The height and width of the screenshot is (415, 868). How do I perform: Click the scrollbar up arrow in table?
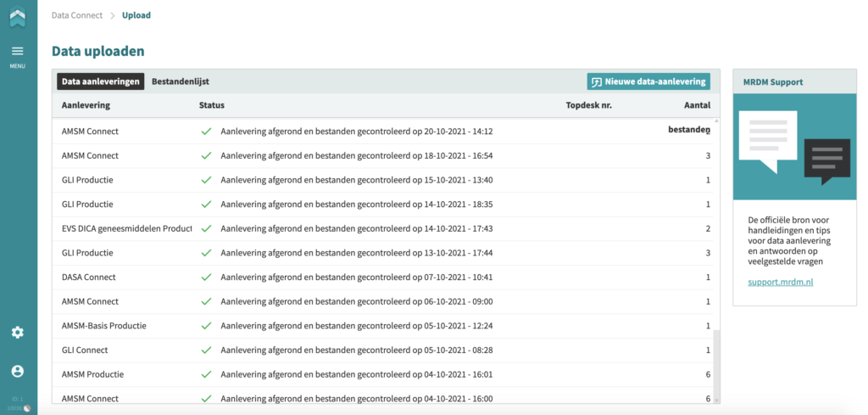717,121
